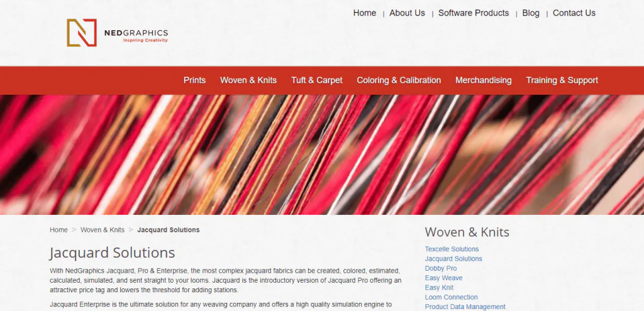Viewport: 644px width, 311px height.
Task: Open Contact Us page
Action: (x=574, y=13)
